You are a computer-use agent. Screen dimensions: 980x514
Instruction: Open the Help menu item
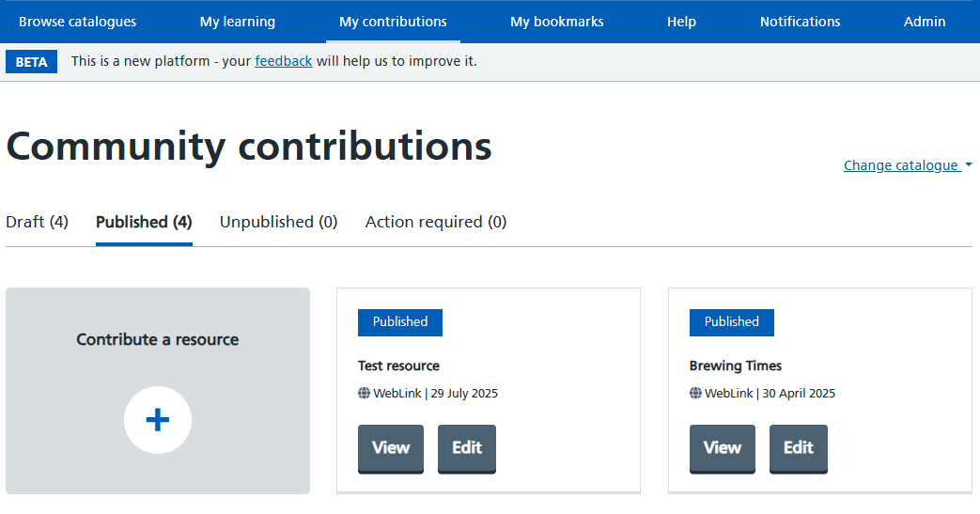pyautogui.click(x=681, y=22)
